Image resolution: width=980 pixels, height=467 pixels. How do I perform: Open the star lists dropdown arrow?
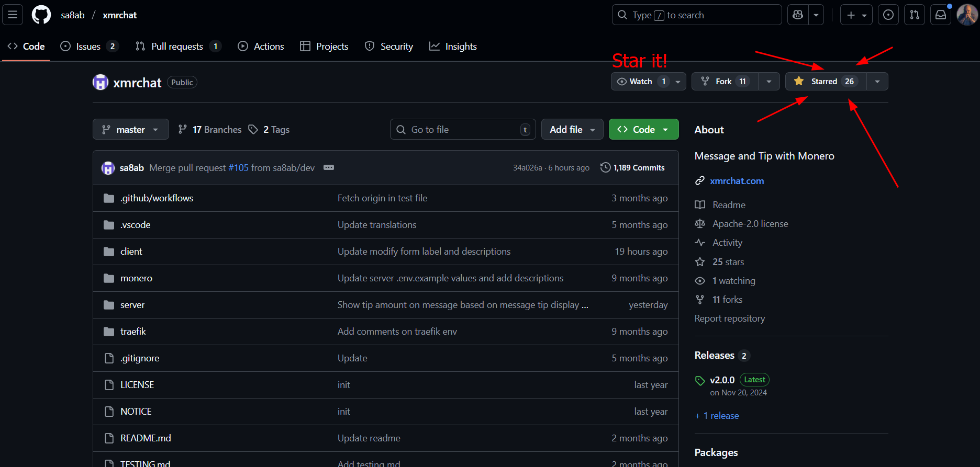tap(877, 82)
